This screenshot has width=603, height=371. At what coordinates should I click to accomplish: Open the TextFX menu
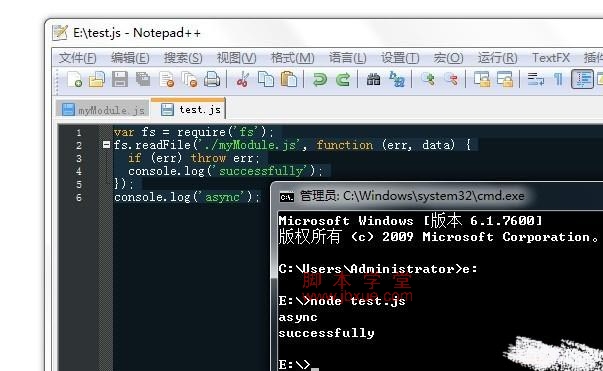(x=551, y=58)
